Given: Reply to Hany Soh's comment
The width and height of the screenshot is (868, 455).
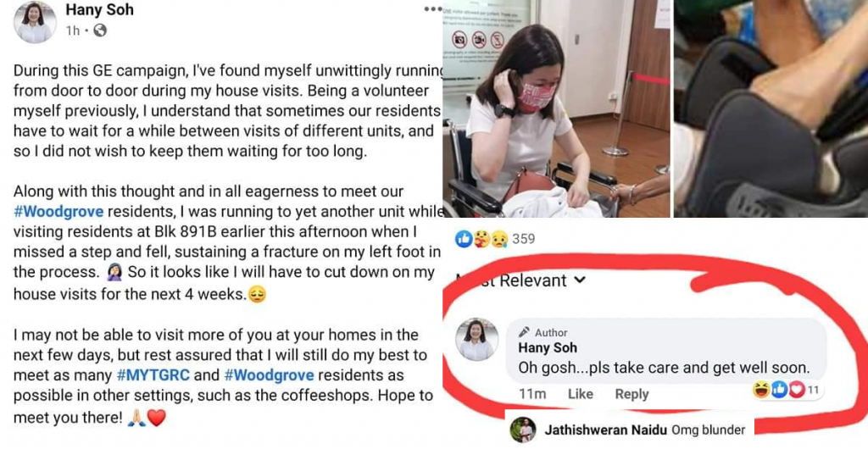Looking at the screenshot, I should pyautogui.click(x=632, y=393).
